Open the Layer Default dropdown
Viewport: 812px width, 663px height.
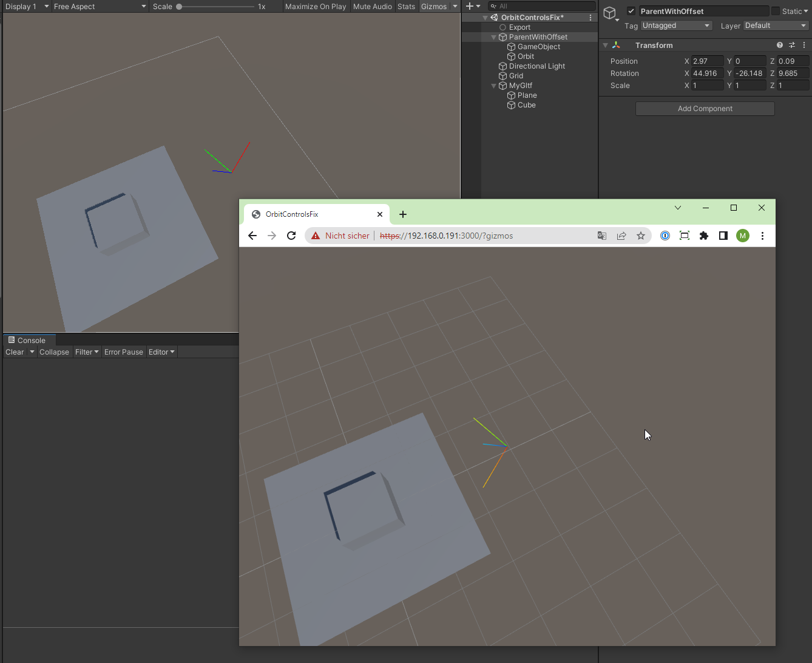click(x=775, y=25)
